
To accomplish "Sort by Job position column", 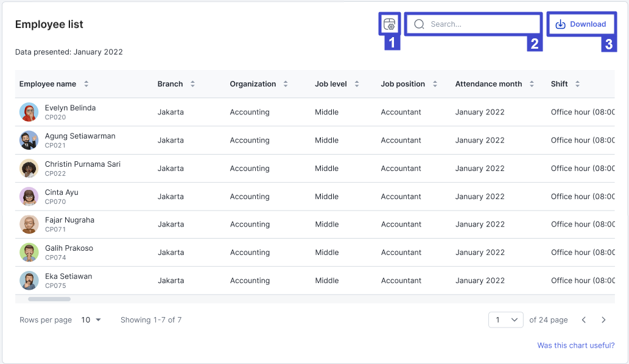I will [x=435, y=84].
